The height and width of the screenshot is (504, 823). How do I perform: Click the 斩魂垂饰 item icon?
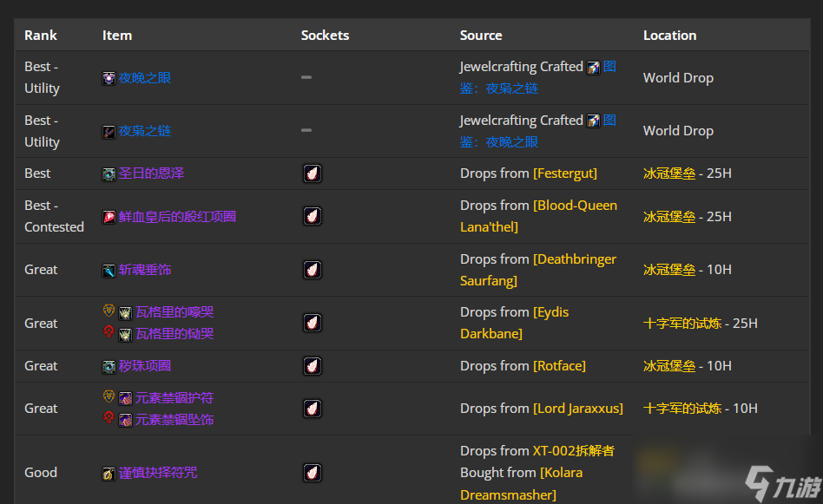109,271
